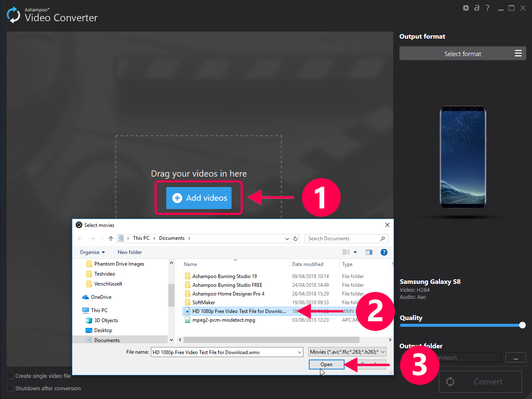Select Ashampoo Burning Studio FREE folder
This screenshot has width=532, height=399.
227,285
